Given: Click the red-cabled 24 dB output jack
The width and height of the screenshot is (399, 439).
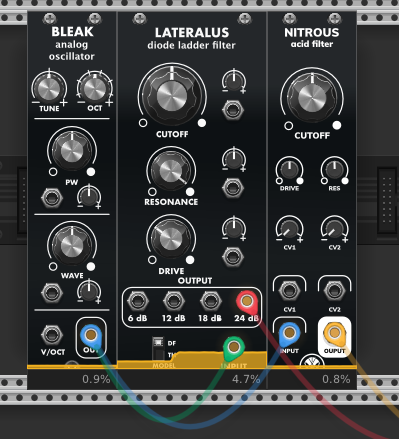Looking at the screenshot, I should (247, 301).
